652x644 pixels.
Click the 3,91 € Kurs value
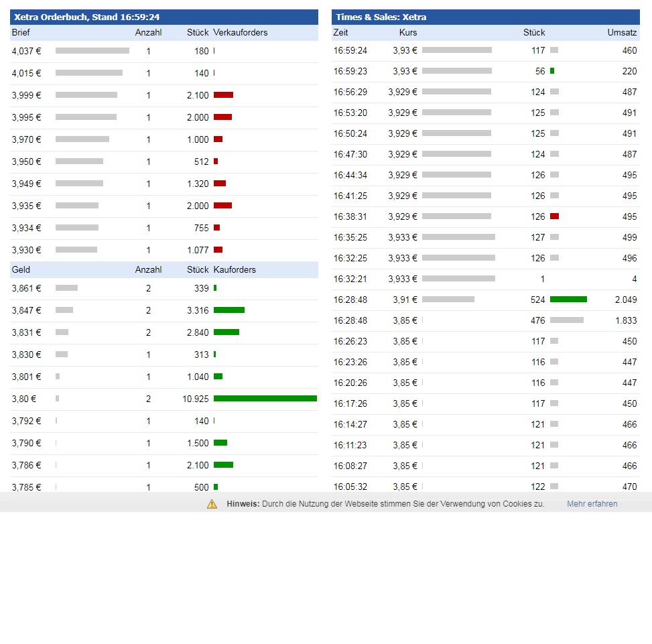(405, 300)
